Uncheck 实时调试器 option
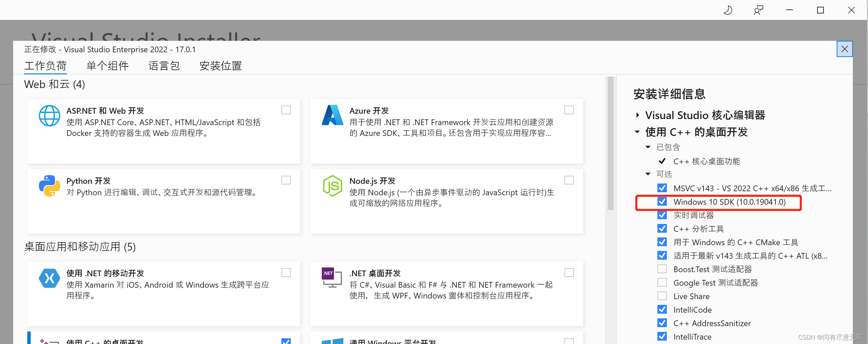Viewport: 868px width, 344px height. pyautogui.click(x=662, y=215)
